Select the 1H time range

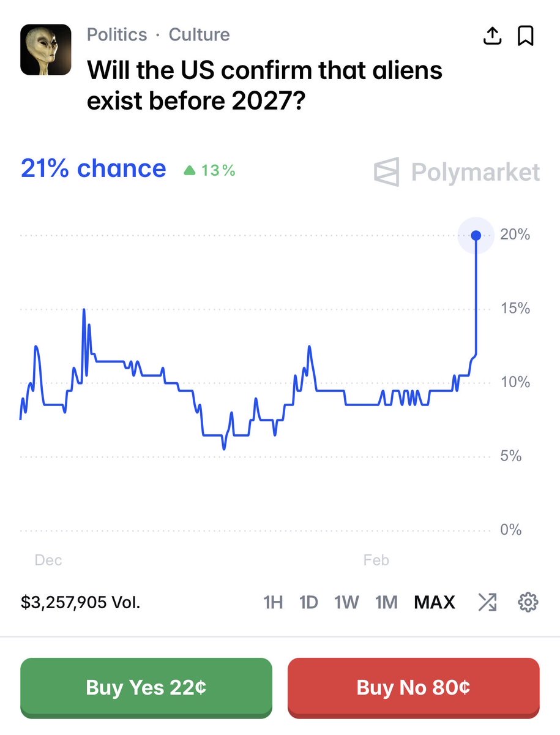pyautogui.click(x=272, y=603)
